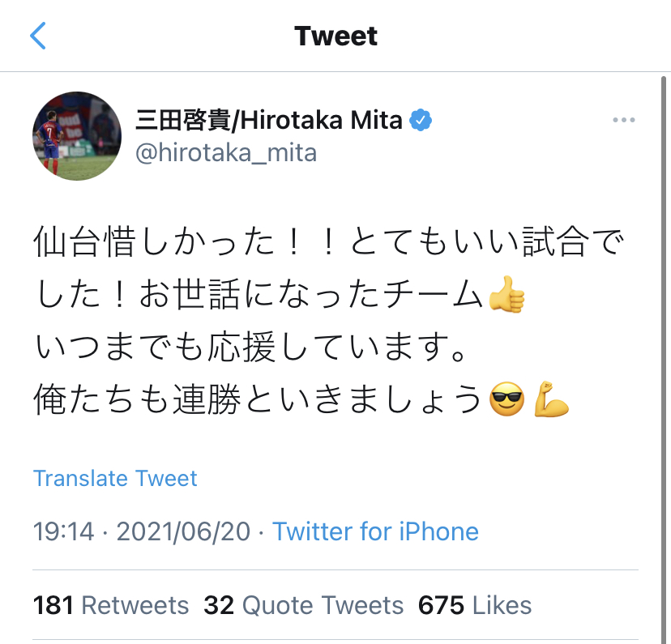
Task: Click the text line いつまでも応援しています
Action: (x=251, y=348)
